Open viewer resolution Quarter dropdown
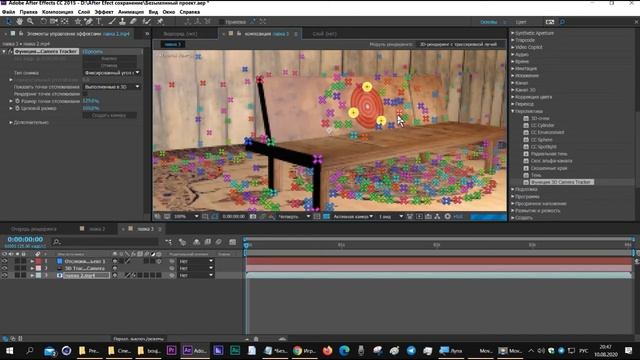 (294, 216)
